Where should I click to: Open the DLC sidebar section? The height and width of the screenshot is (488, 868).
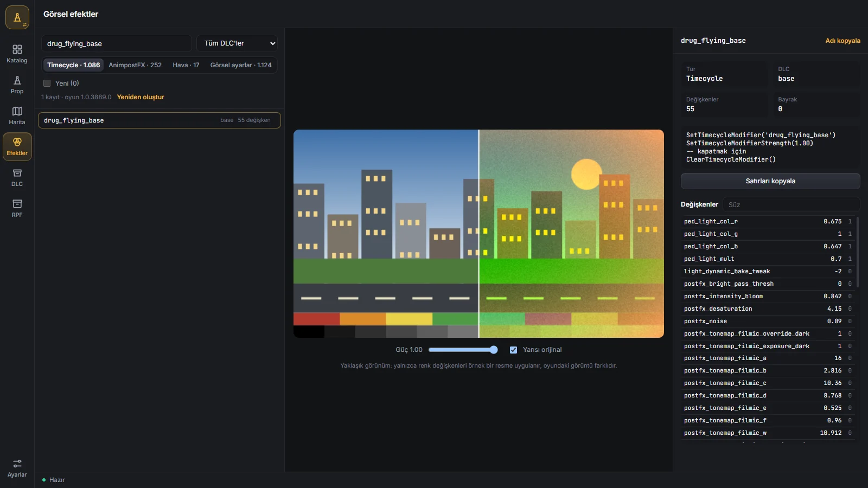click(17, 177)
